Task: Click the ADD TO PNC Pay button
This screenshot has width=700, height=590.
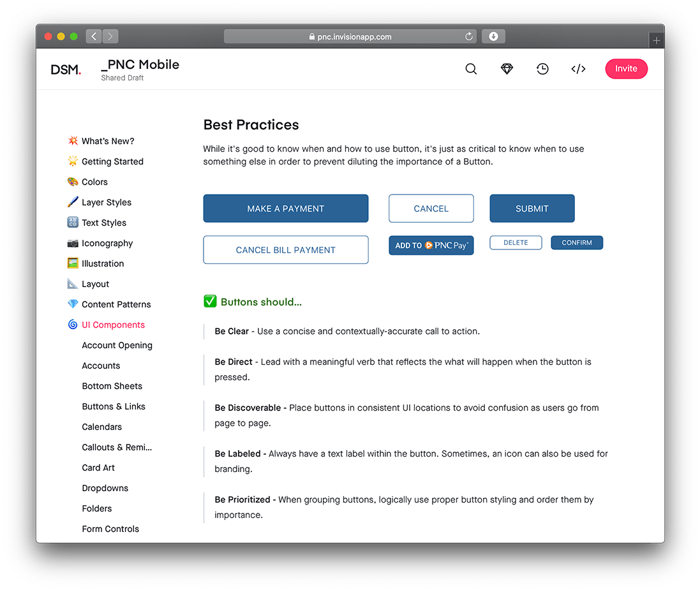Action: pyautogui.click(x=431, y=246)
